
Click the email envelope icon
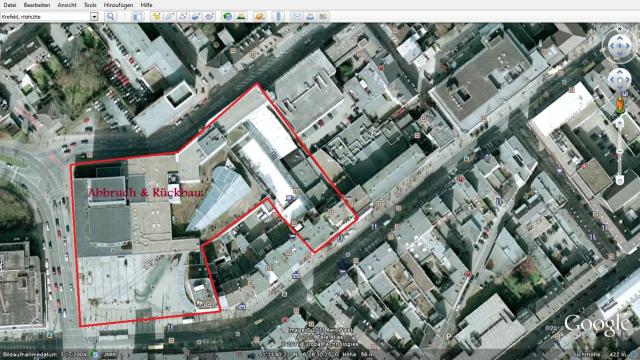pyautogui.click(x=297, y=16)
